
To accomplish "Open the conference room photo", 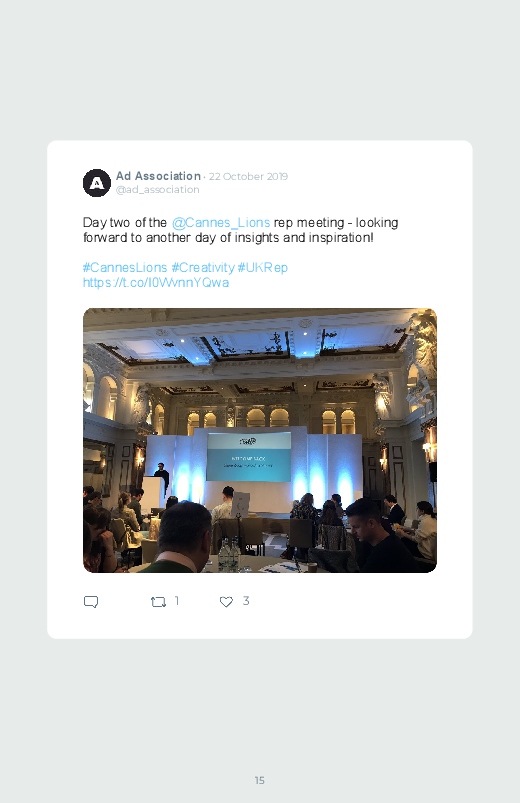I will [260, 440].
